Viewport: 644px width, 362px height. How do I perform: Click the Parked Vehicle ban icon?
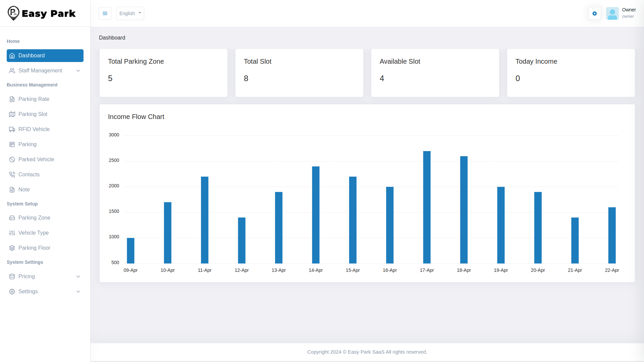coord(12,160)
